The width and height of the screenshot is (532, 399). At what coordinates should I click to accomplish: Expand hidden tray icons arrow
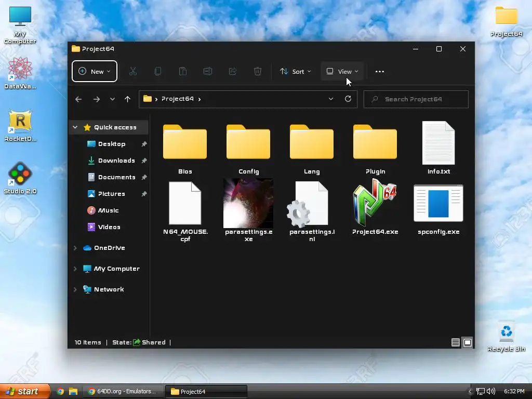[x=470, y=392]
